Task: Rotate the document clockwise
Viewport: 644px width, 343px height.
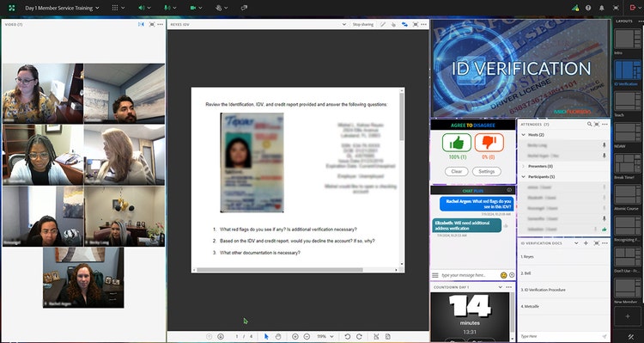Action: point(359,336)
